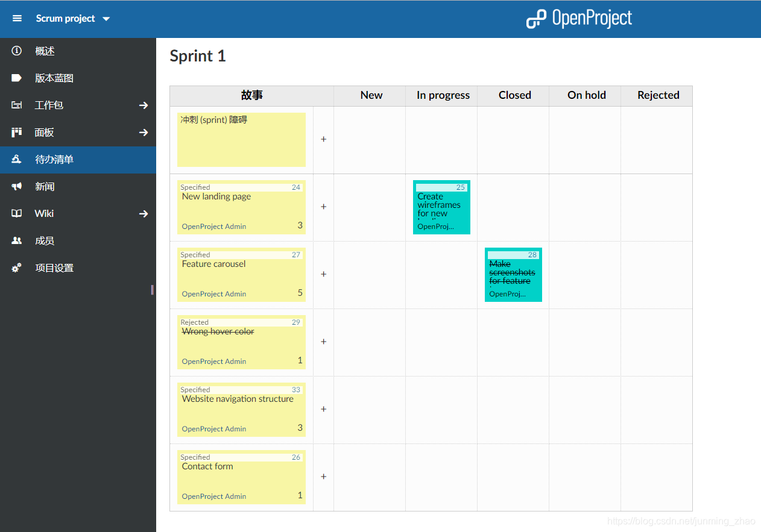Open story ID 29 link
This screenshot has width=761, height=532.
tap(296, 322)
